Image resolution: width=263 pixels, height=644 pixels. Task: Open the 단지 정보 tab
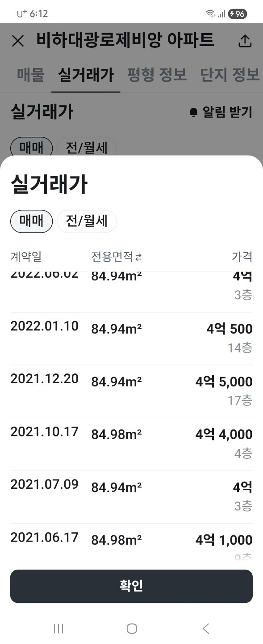[230, 74]
